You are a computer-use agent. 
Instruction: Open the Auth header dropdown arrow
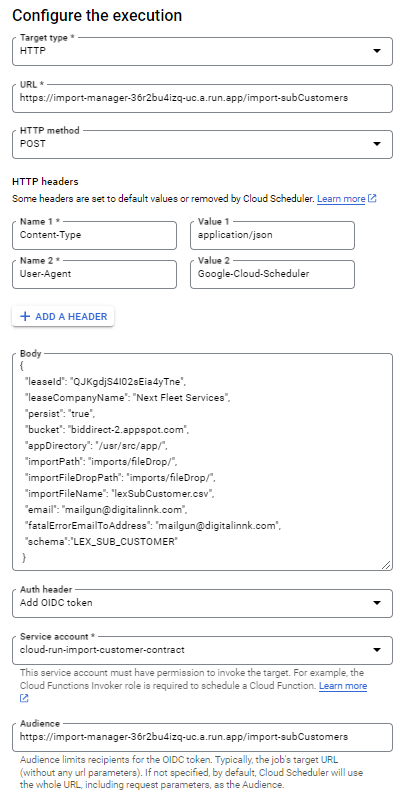(x=377, y=603)
